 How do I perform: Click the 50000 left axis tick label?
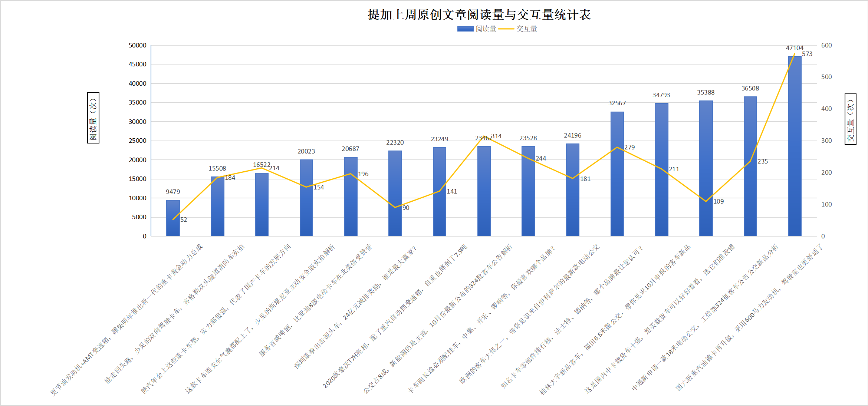pyautogui.click(x=138, y=46)
